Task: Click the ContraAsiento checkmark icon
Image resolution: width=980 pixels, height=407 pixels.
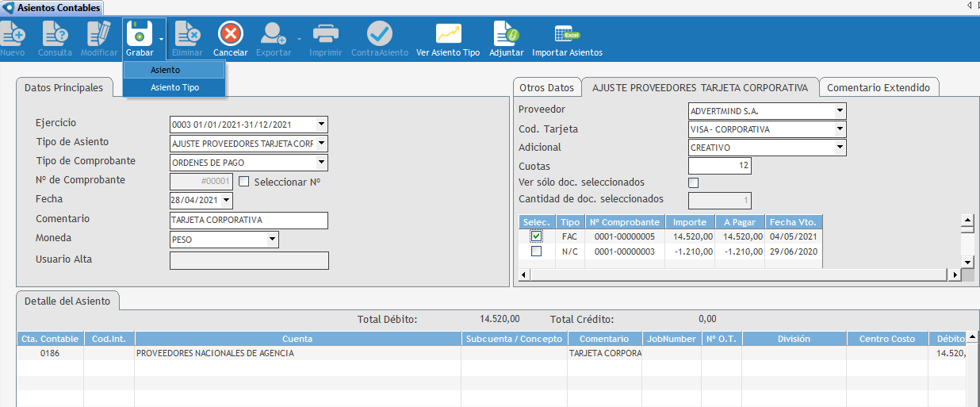Action: [x=379, y=33]
